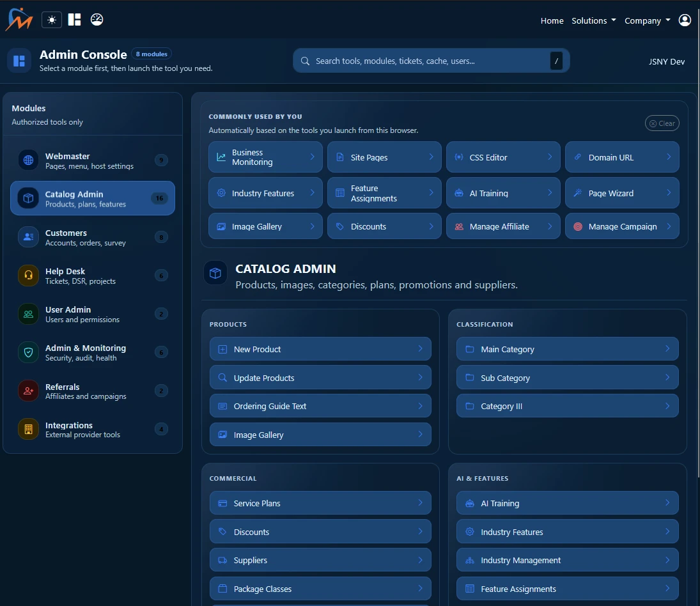Click the User Admin people icon
The height and width of the screenshot is (606, 700).
[x=28, y=314]
